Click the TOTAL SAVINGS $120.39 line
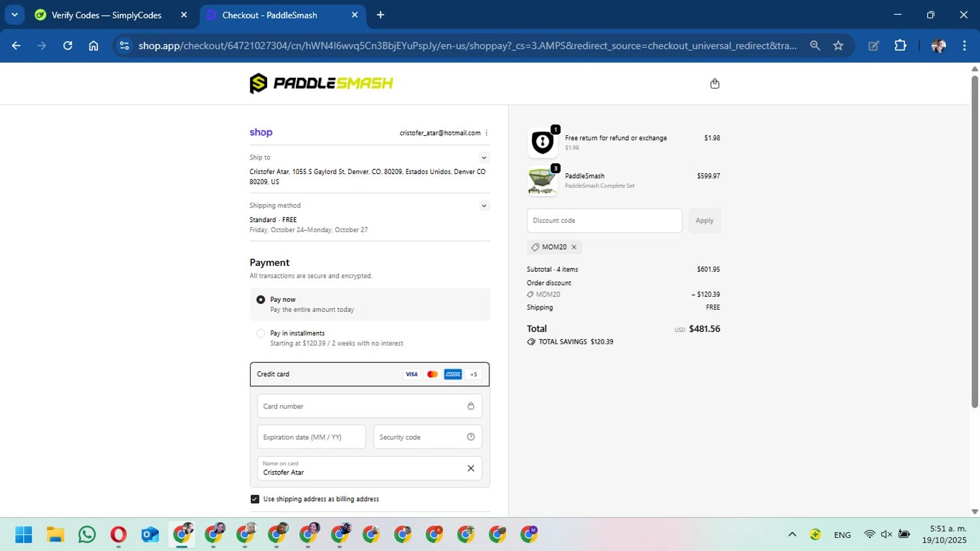This screenshot has height=551, width=980. pyautogui.click(x=570, y=342)
